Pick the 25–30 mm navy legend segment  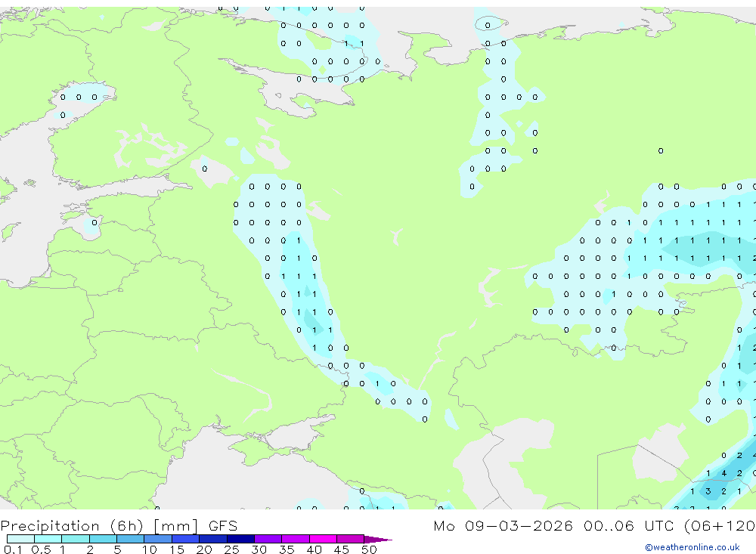click(x=240, y=539)
